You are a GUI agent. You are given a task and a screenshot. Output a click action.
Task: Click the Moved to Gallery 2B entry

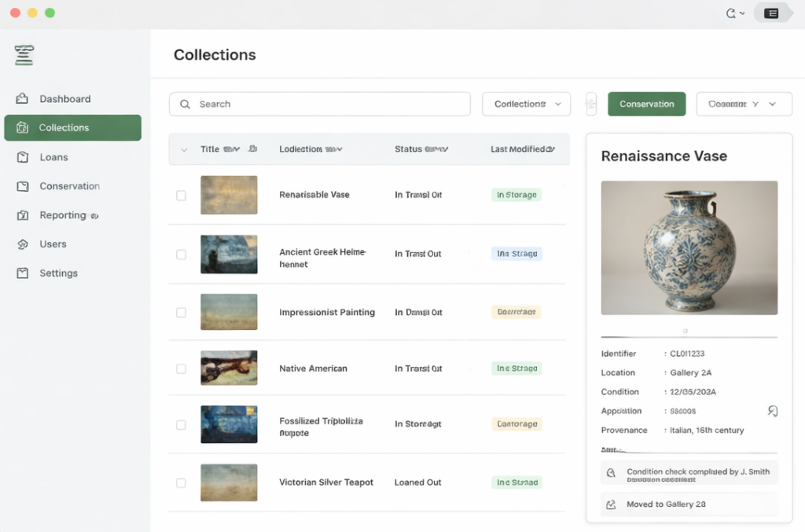[x=689, y=504]
